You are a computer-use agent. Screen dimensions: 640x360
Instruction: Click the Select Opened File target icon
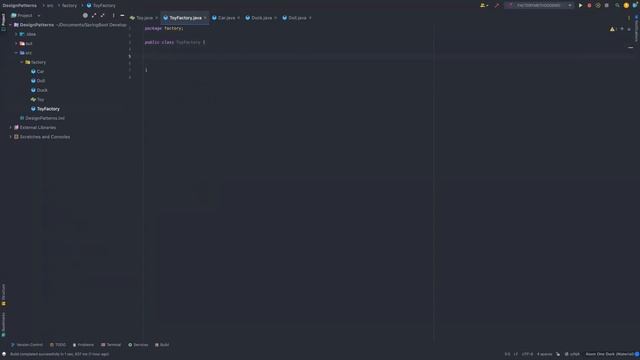[x=85, y=15]
